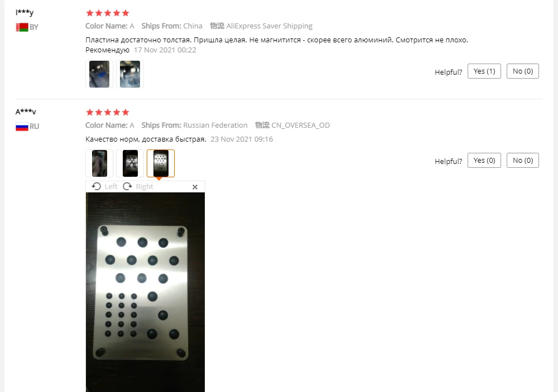Click the Belarus flag icon

click(x=22, y=27)
